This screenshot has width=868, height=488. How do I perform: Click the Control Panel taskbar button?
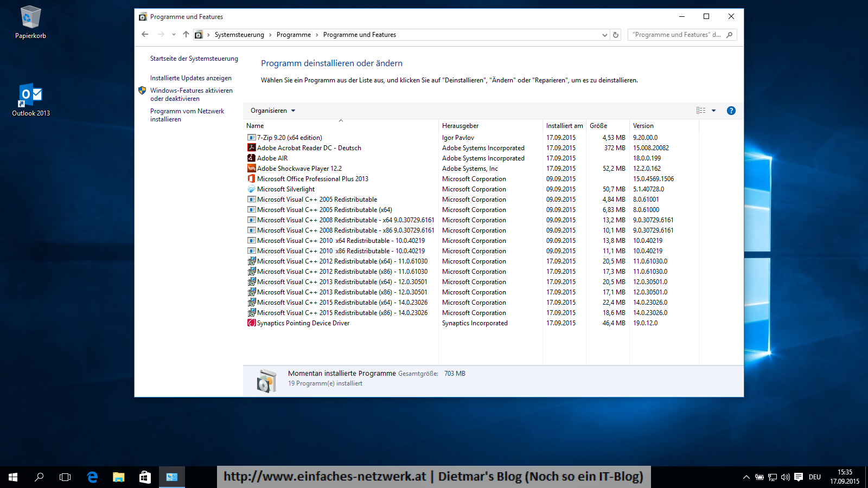pos(172,477)
